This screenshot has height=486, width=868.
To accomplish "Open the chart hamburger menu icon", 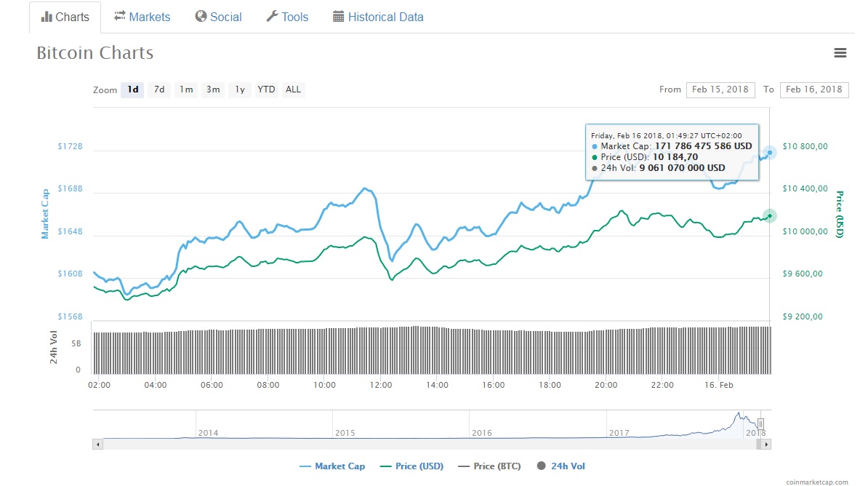I will (840, 52).
